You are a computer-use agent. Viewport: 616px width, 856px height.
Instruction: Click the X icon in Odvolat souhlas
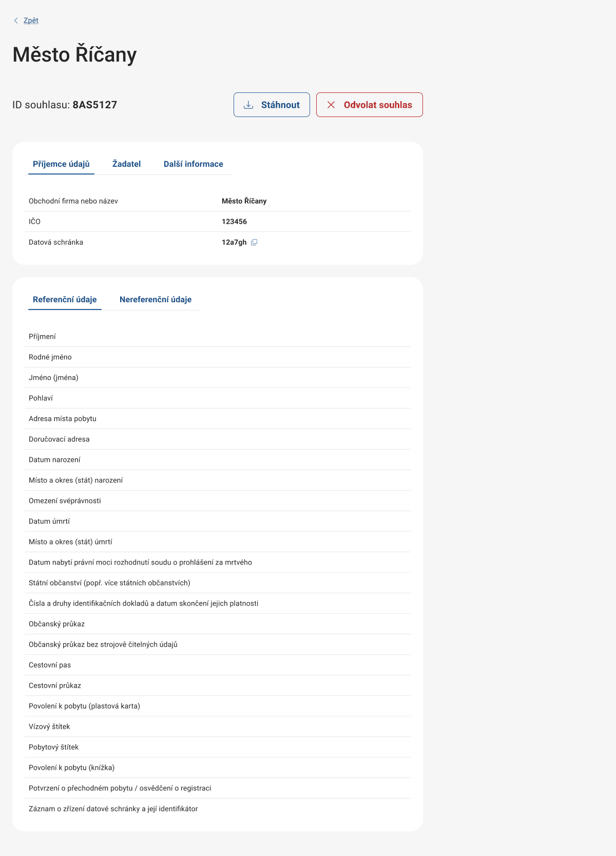[331, 105]
